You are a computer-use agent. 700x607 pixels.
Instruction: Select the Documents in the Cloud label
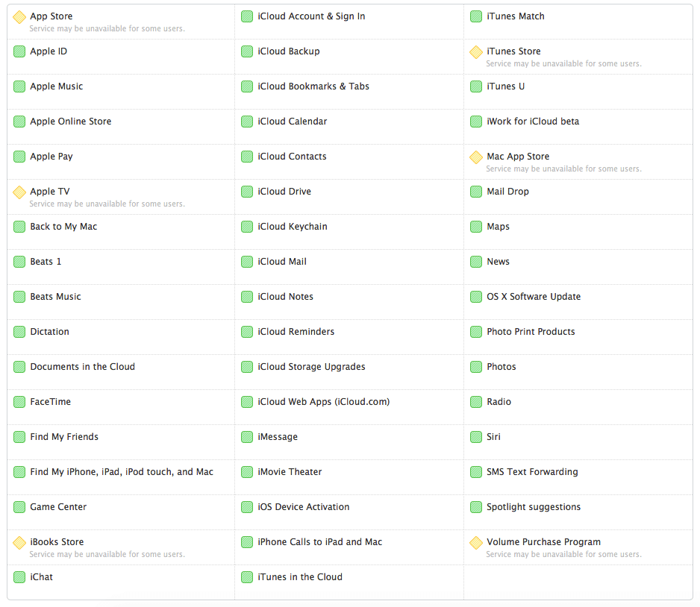tap(83, 367)
